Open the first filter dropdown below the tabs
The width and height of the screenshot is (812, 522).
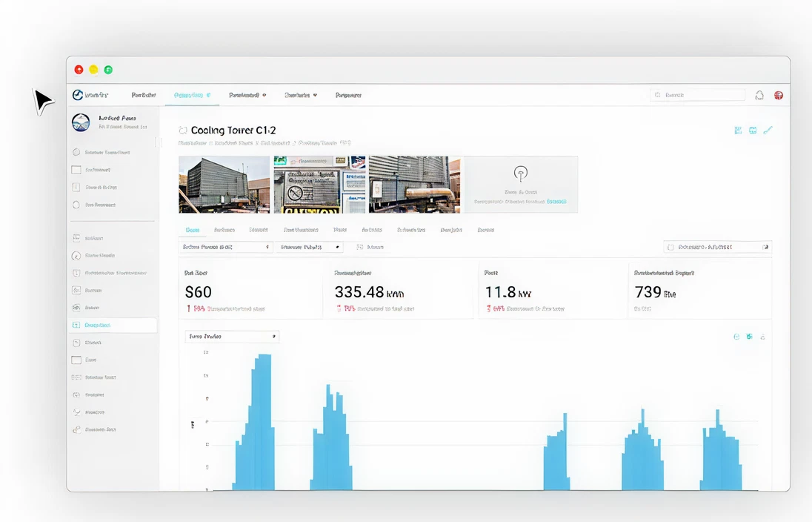click(226, 247)
